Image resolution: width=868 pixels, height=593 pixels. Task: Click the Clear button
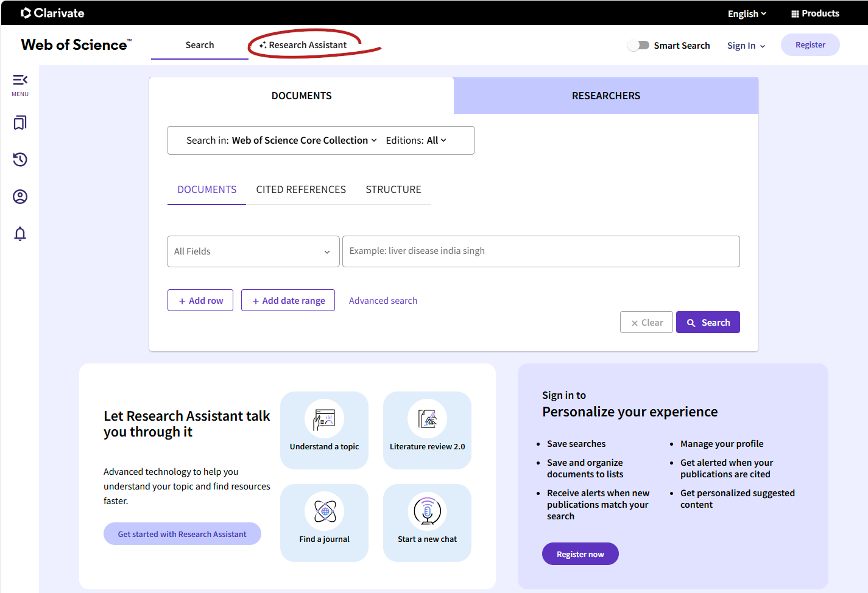[646, 323]
